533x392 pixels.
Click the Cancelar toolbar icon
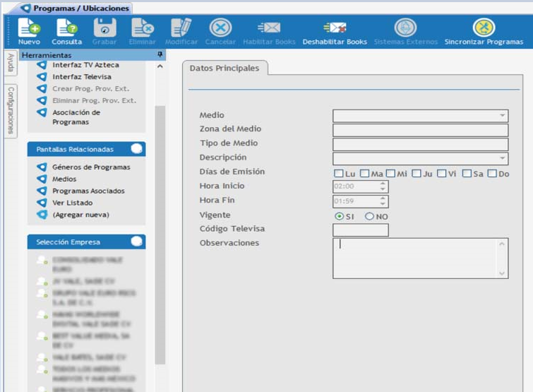pyautogui.click(x=220, y=28)
